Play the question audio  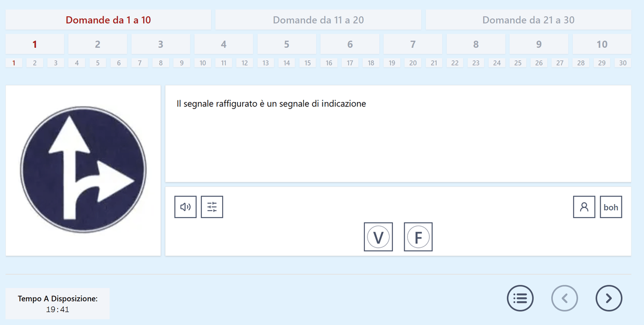(185, 206)
